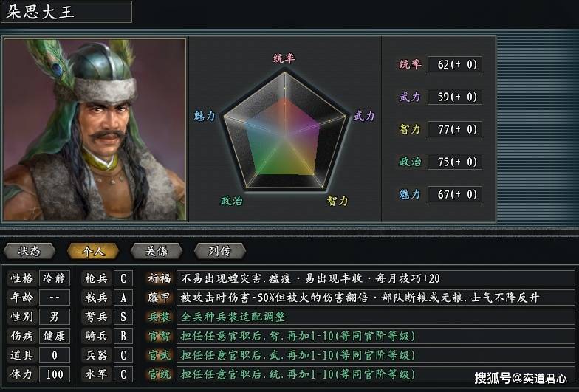Select the 魅力 value box showing 67

click(x=455, y=194)
